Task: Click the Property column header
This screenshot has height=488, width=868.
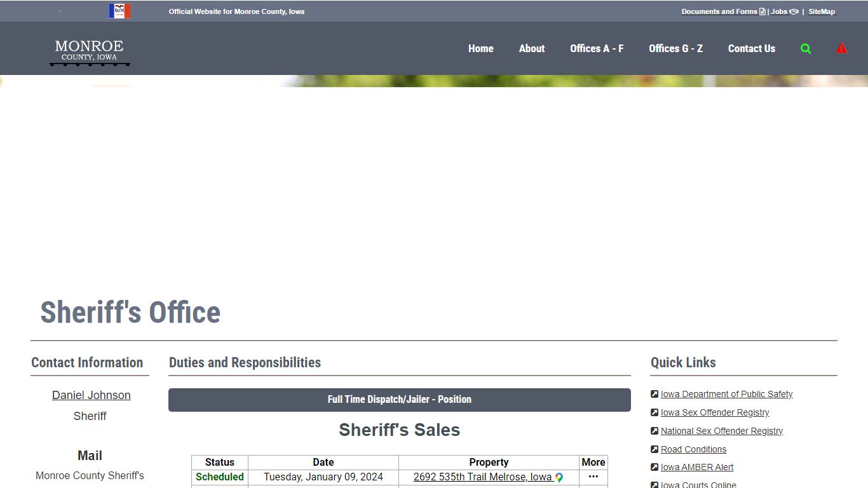Action: tap(489, 463)
